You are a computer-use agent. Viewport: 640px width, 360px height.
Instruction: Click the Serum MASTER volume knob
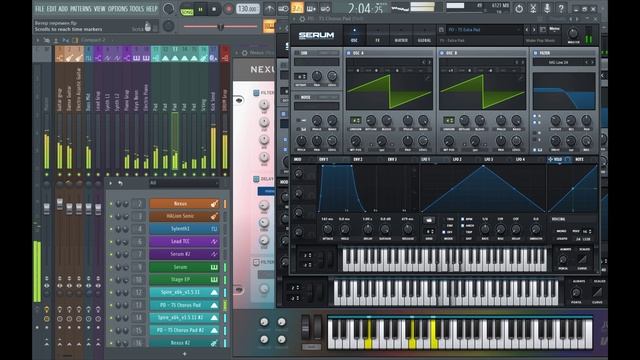(x=573, y=33)
